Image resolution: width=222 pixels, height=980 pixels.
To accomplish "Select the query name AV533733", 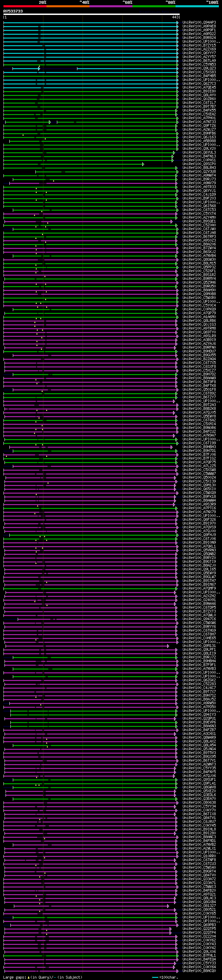I will pyautogui.click(x=13, y=11).
